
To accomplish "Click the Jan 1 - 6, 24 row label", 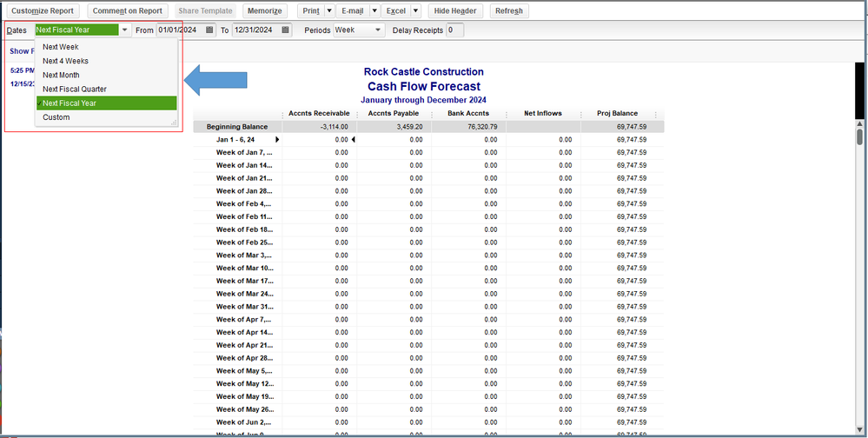I will tap(235, 140).
